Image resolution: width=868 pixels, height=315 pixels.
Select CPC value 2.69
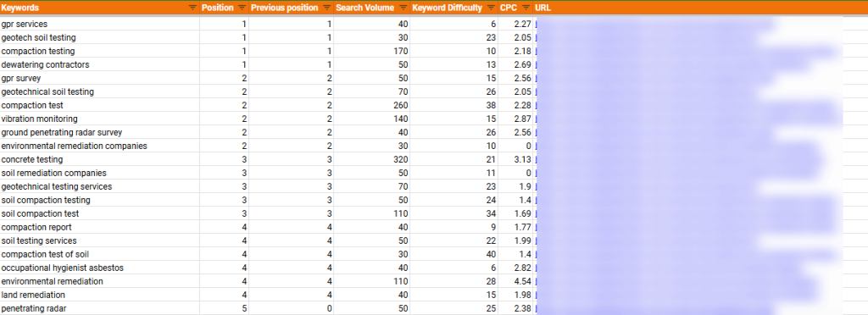tap(515, 64)
